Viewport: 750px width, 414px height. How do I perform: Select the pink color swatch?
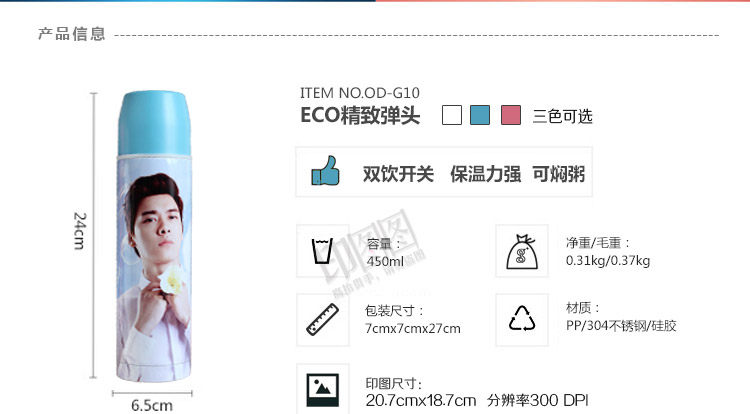(x=511, y=115)
